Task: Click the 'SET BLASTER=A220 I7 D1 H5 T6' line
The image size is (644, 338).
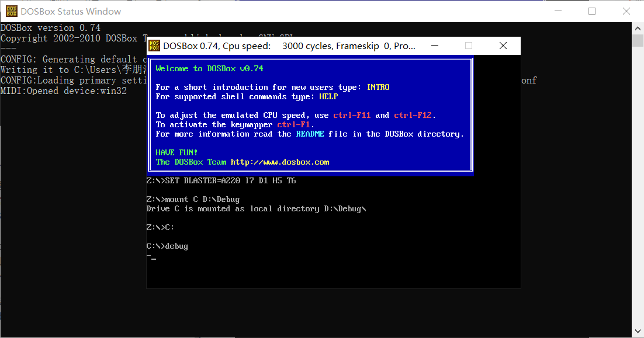Action: tap(221, 180)
